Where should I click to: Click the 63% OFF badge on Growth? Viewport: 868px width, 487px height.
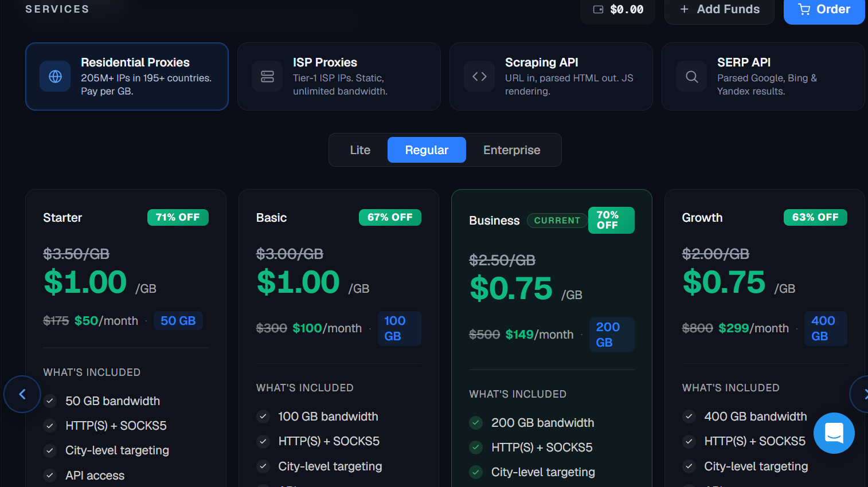(x=815, y=218)
